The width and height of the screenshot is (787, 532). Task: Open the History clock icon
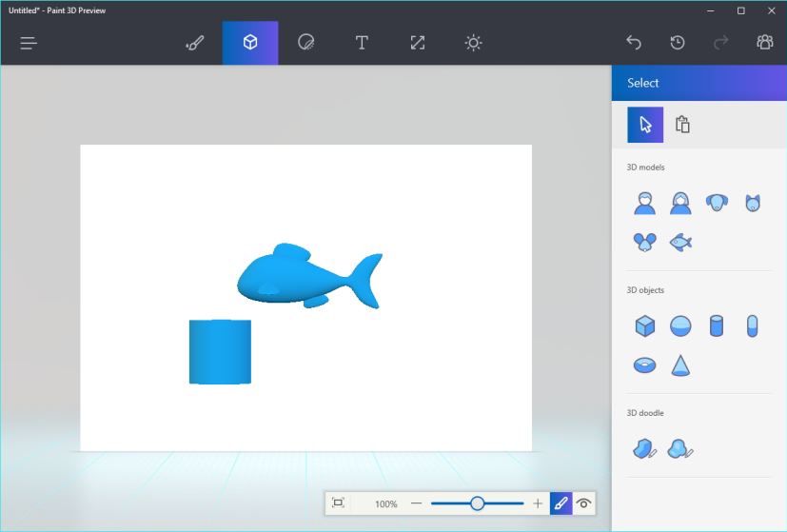tap(678, 43)
